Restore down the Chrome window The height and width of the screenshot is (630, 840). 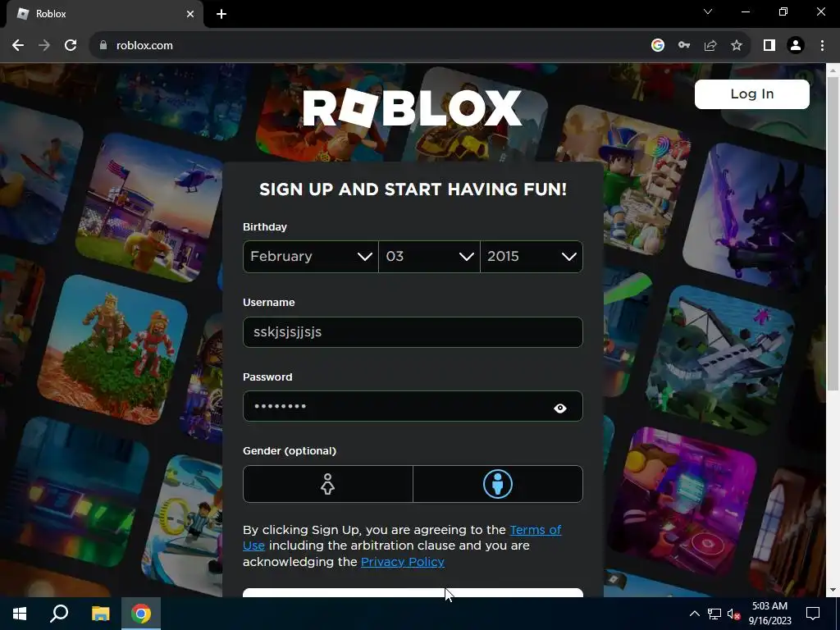point(783,11)
